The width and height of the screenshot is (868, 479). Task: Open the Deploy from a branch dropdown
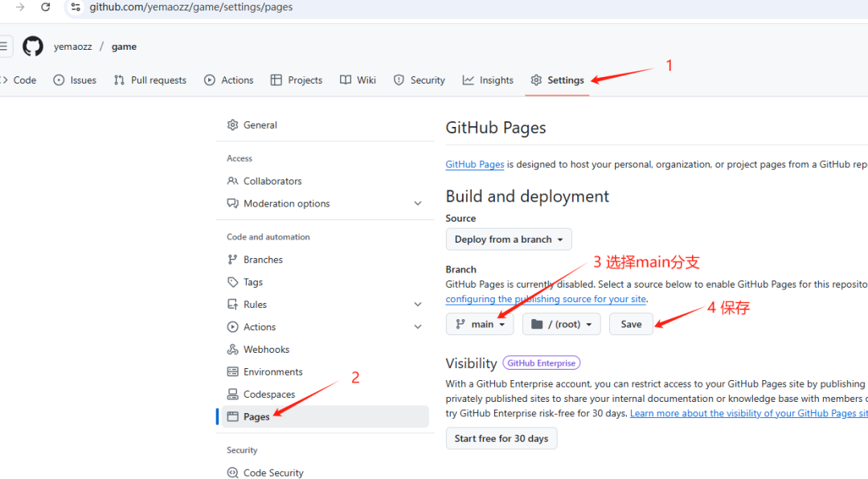(x=509, y=239)
